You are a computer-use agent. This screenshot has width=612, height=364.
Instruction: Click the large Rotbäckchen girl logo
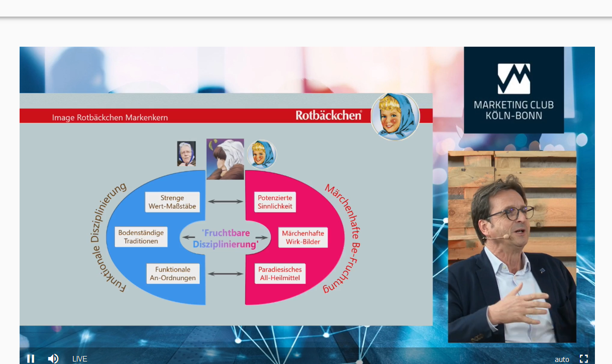[x=395, y=116]
